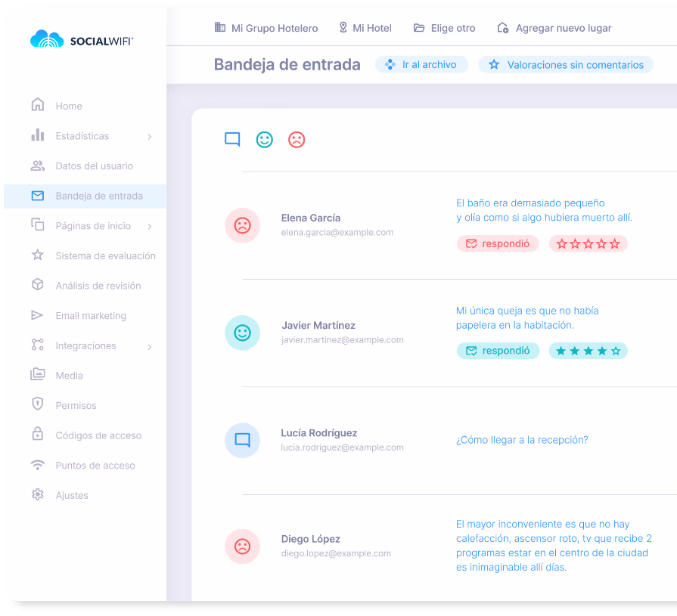Open Email marketing section
The height and width of the screenshot is (616, 677).
(91, 316)
